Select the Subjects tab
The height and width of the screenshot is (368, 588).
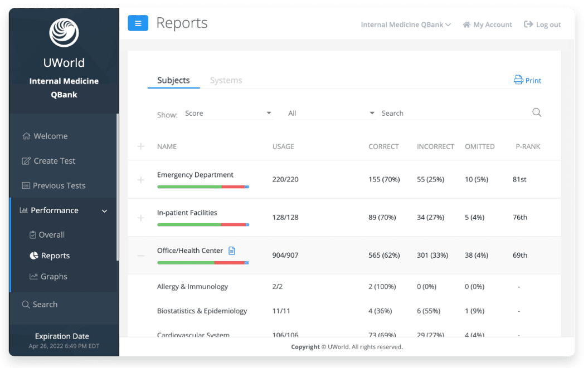pos(173,80)
